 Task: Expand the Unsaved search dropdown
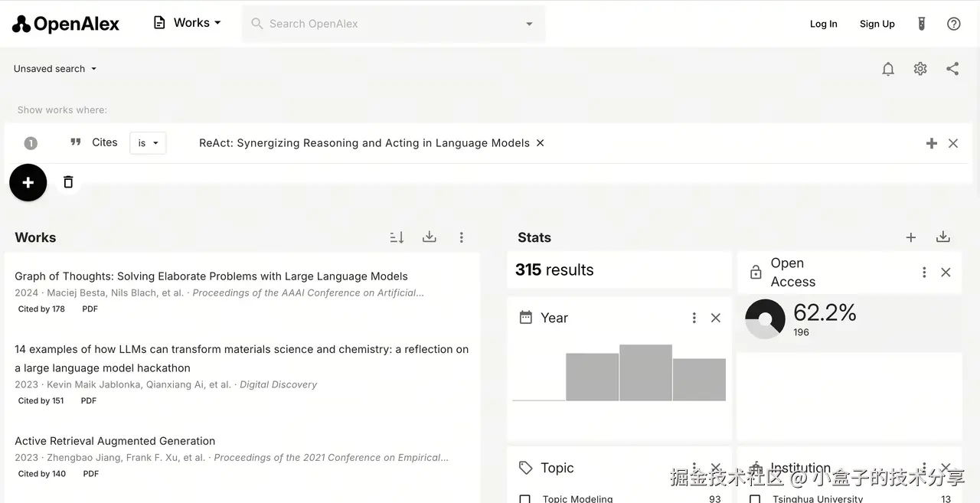55,69
